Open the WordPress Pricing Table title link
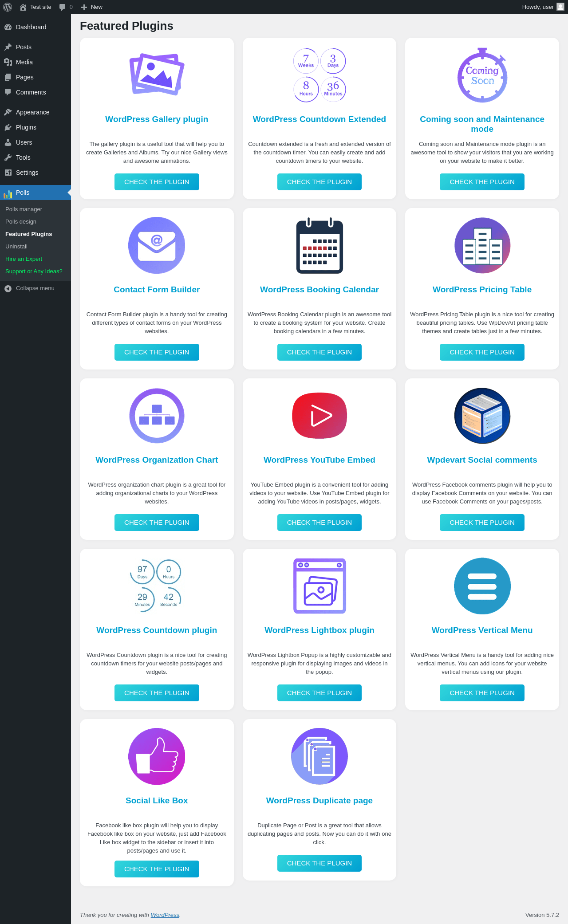This screenshot has height=924, width=568. click(482, 290)
